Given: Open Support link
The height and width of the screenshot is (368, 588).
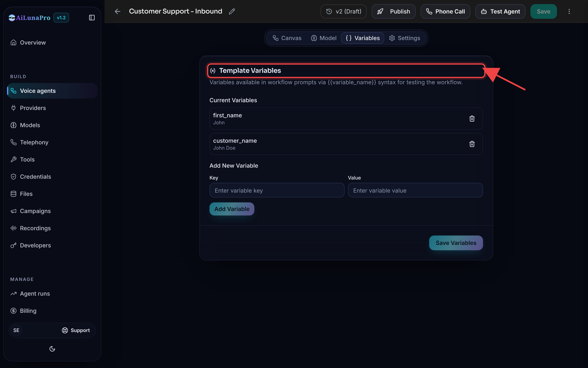Looking at the screenshot, I should [x=76, y=330].
